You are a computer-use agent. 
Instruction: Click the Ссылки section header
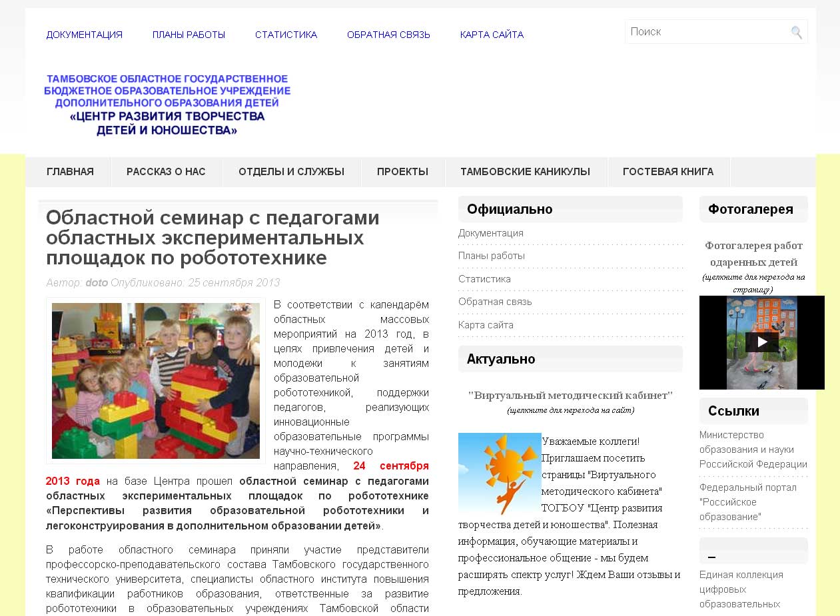tap(753, 411)
